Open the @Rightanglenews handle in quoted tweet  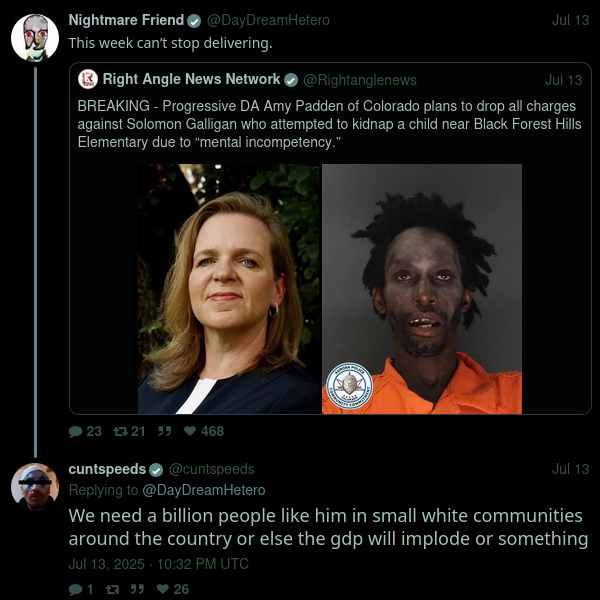[360, 80]
